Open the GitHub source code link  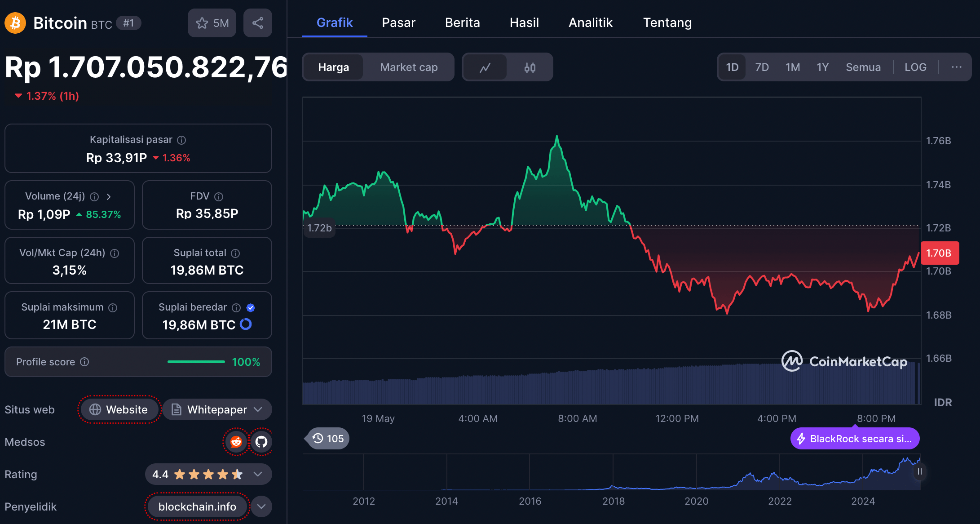point(261,442)
